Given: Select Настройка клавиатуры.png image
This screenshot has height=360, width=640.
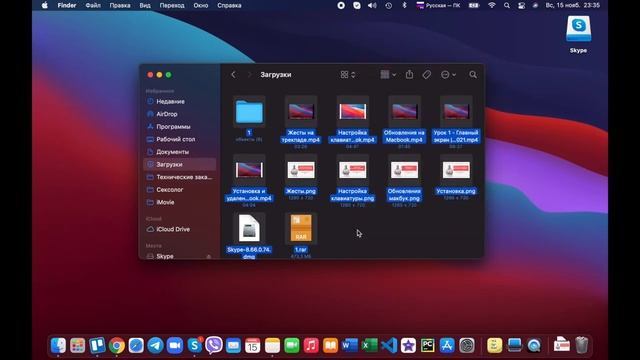Looking at the screenshot, I should coord(353,170).
